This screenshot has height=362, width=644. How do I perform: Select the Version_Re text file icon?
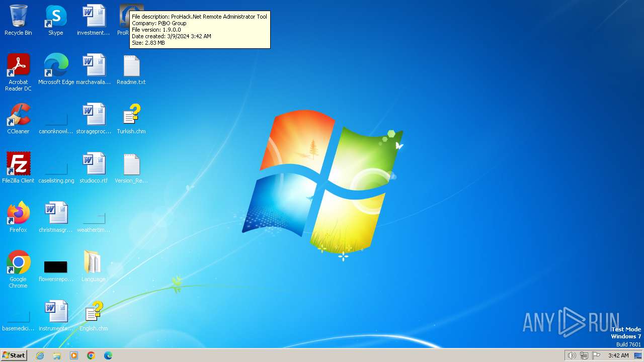131,168
